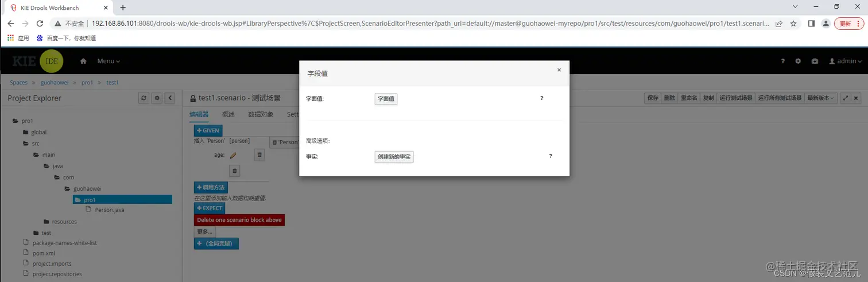Open the 最新版本 version dropdown
Viewport: 868px width, 282px height.
click(821, 98)
